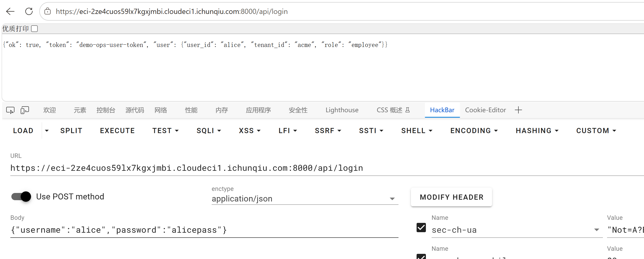Open the 应用程序 tab
This screenshot has height=259, width=644.
(258, 110)
